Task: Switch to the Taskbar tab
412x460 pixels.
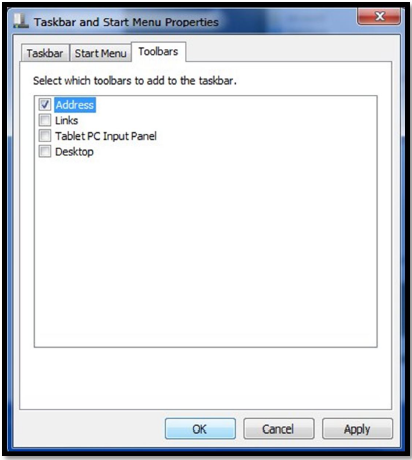Action: coord(45,53)
